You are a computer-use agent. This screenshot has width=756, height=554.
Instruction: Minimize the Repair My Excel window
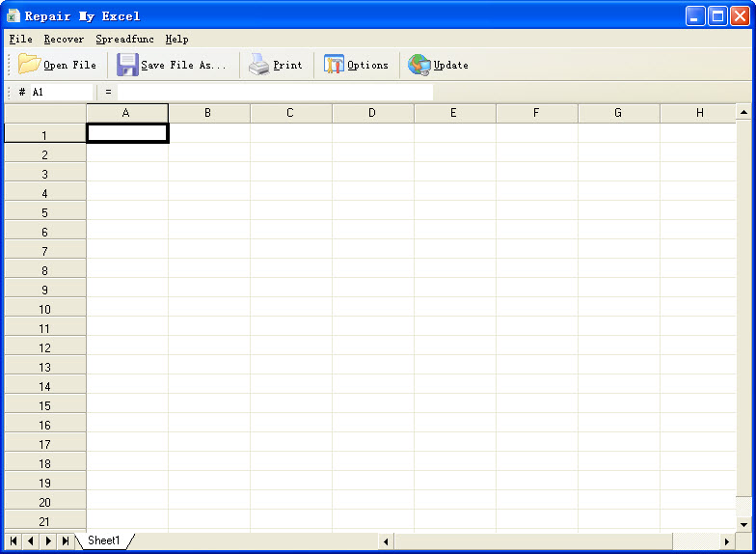pyautogui.click(x=695, y=15)
